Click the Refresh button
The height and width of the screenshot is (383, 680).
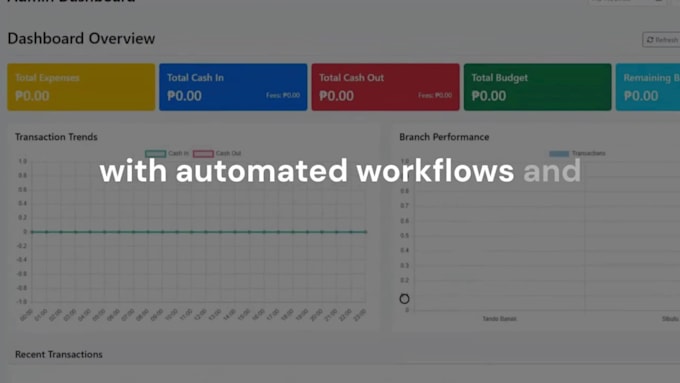coord(661,39)
